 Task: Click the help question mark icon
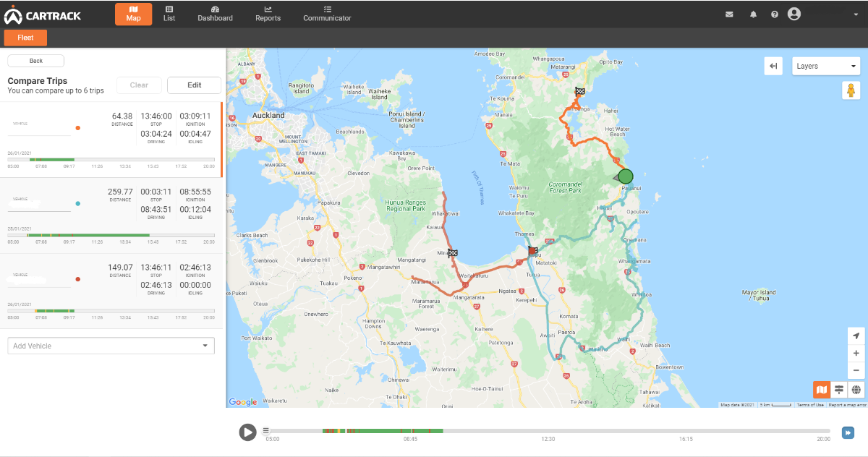(x=774, y=14)
